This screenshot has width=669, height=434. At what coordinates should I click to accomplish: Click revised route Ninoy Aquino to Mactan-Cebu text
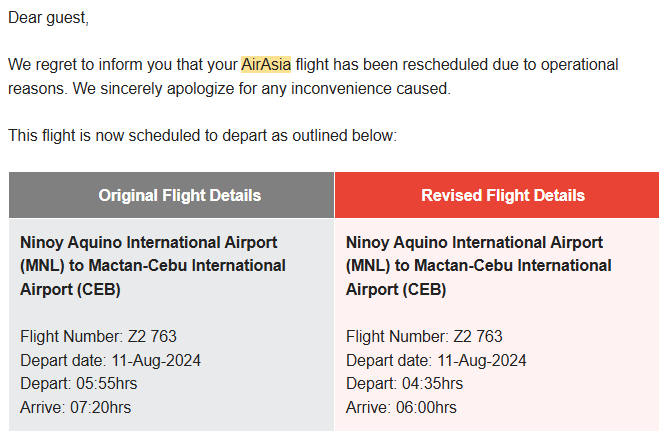click(x=478, y=266)
